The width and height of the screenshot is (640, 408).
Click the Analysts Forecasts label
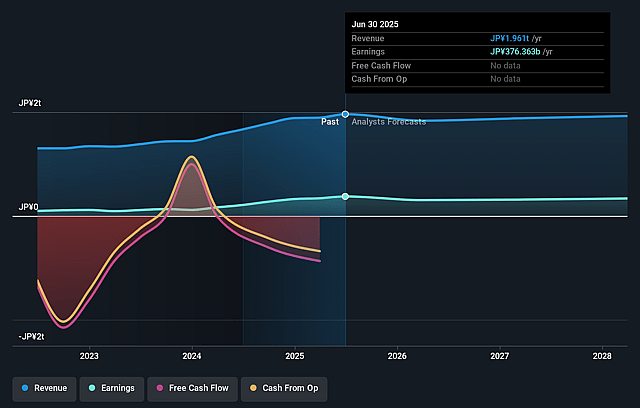click(389, 122)
